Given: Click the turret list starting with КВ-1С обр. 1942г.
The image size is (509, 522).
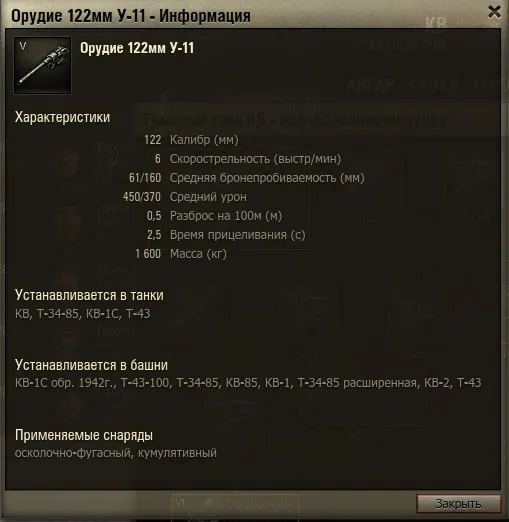Looking at the screenshot, I should (x=248, y=383).
